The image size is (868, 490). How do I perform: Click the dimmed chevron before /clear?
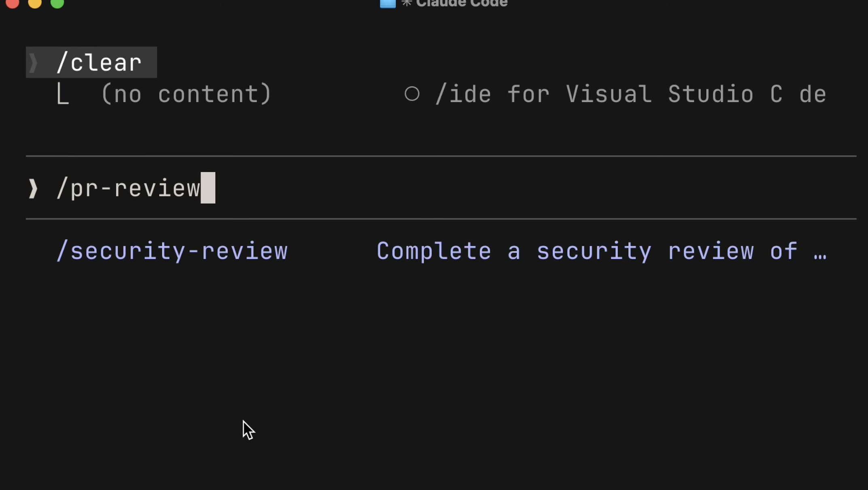point(33,63)
